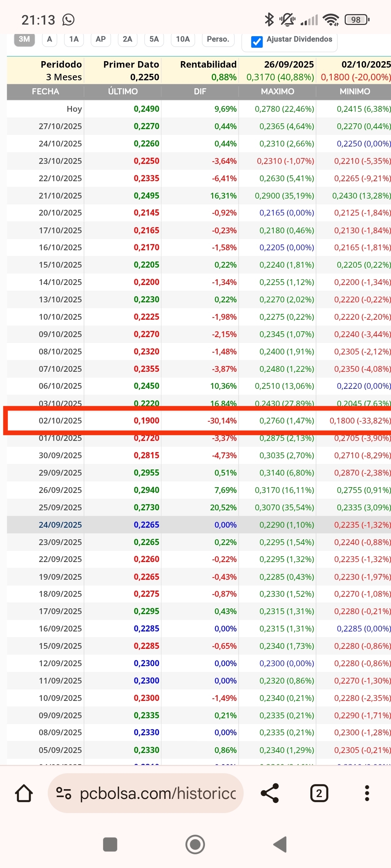Click the ÚLTIMO column header
This screenshot has width=391, height=868.
coord(123,92)
